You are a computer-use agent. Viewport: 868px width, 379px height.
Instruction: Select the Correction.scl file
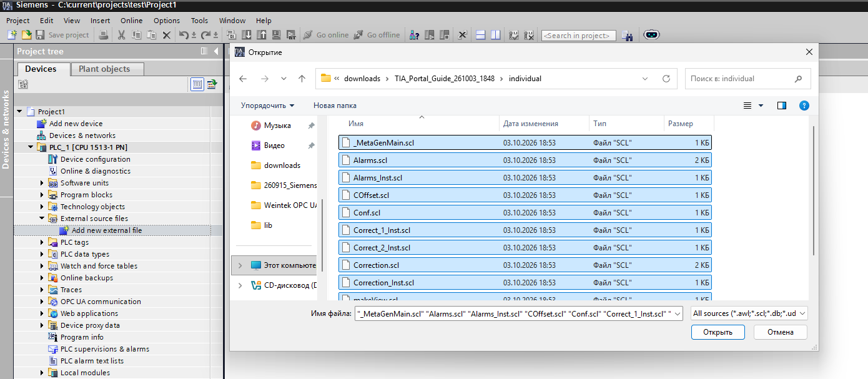tap(525, 265)
